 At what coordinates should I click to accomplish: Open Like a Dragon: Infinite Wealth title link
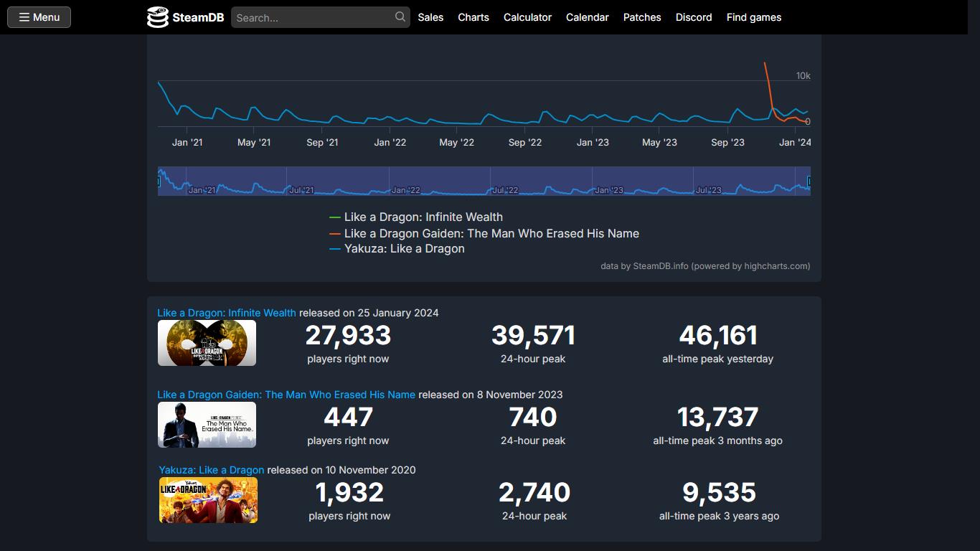point(227,313)
